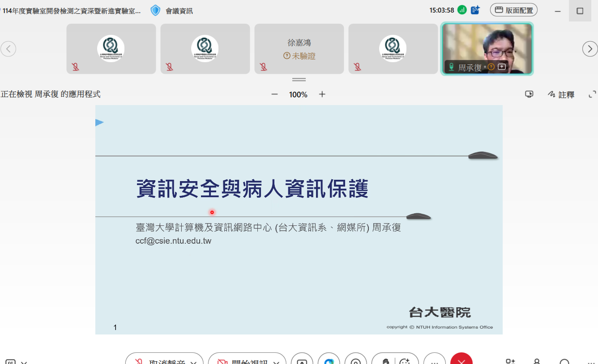
Task: Click the orange unverified icon beside 周承復
Action: (x=491, y=67)
